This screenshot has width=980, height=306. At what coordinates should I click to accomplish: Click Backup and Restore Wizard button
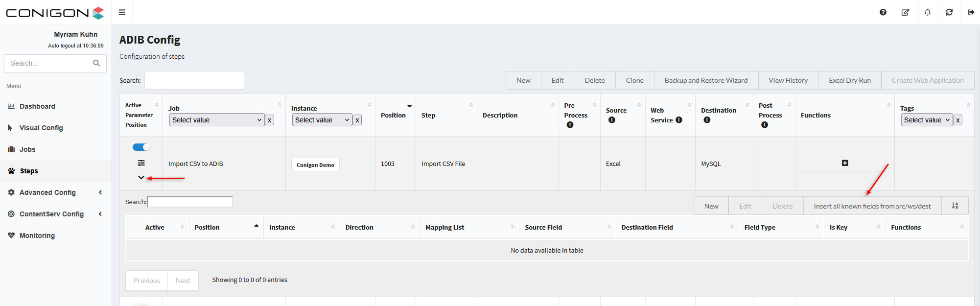click(705, 80)
